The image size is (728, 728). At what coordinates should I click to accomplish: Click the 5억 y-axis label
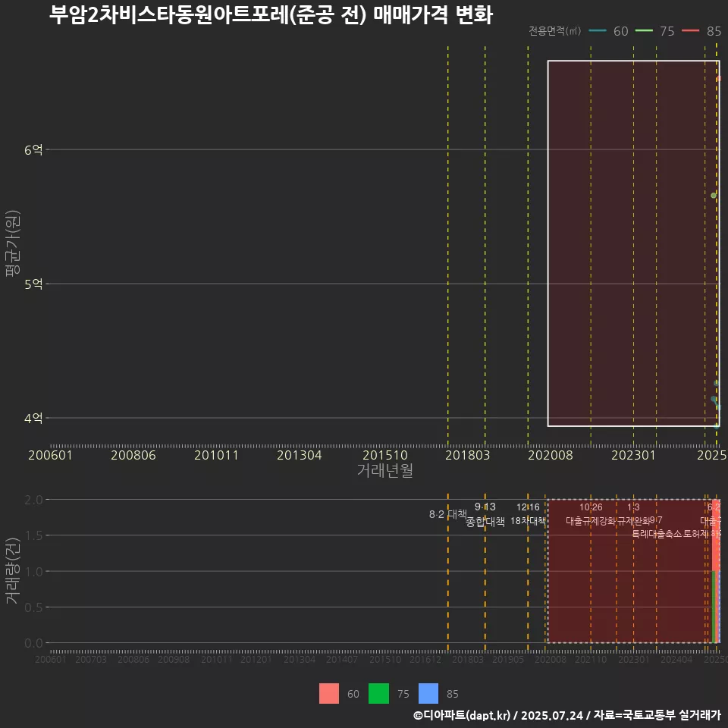(33, 284)
